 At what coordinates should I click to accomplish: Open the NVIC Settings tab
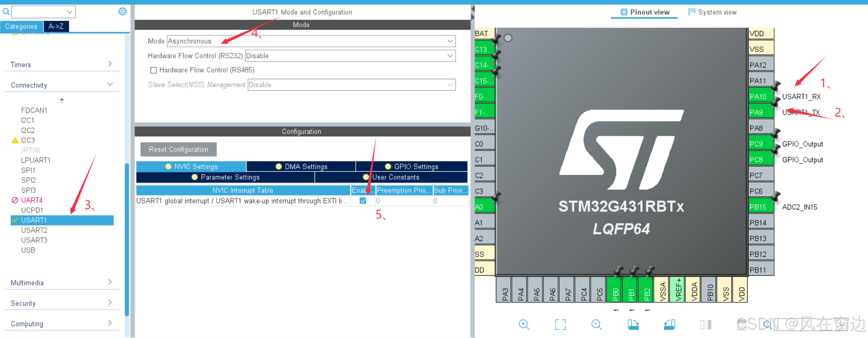191,166
